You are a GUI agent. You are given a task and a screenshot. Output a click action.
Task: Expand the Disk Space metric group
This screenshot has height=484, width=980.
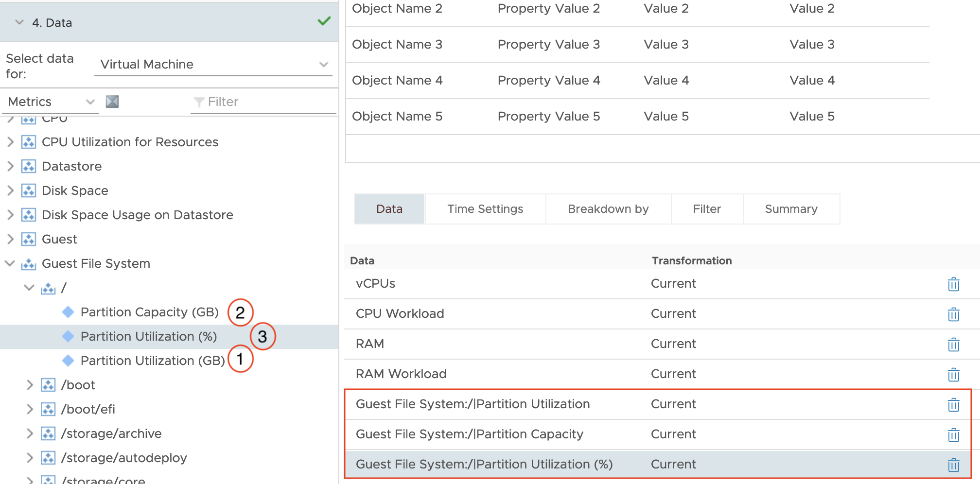click(10, 190)
